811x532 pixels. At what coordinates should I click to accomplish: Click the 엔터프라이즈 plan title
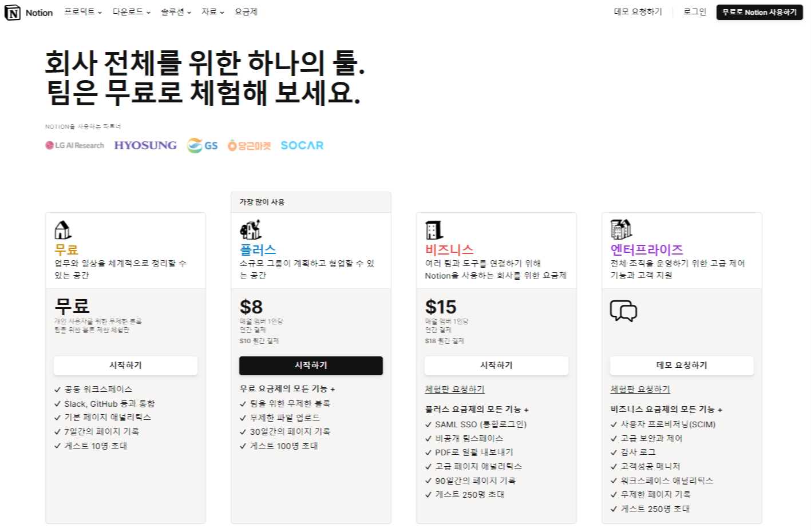(647, 250)
